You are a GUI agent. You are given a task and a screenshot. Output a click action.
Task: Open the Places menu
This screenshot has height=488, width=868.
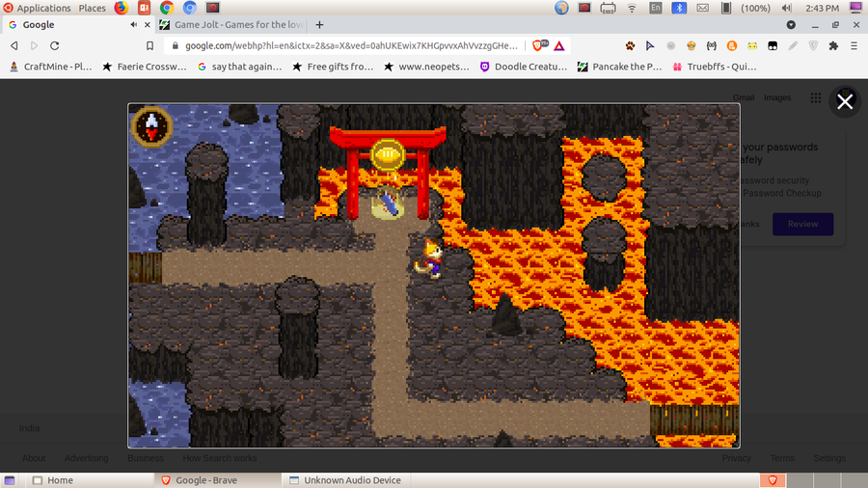pyautogui.click(x=92, y=8)
